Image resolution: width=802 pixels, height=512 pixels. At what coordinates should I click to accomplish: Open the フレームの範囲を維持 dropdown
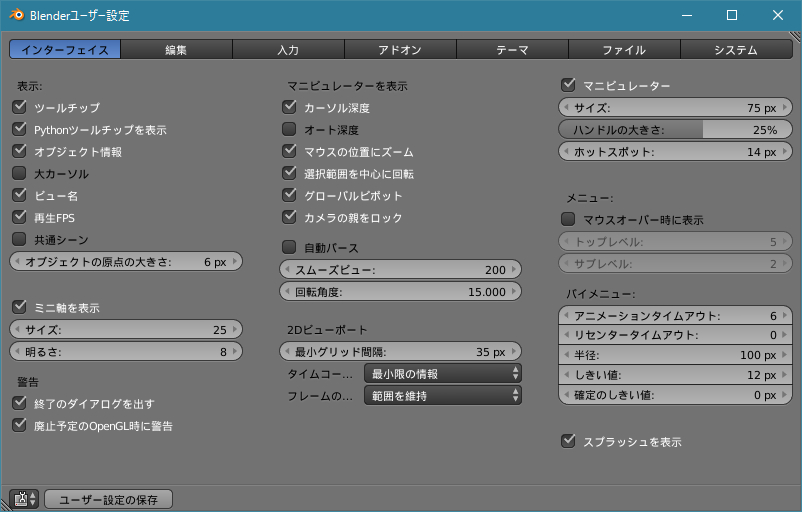tap(442, 396)
